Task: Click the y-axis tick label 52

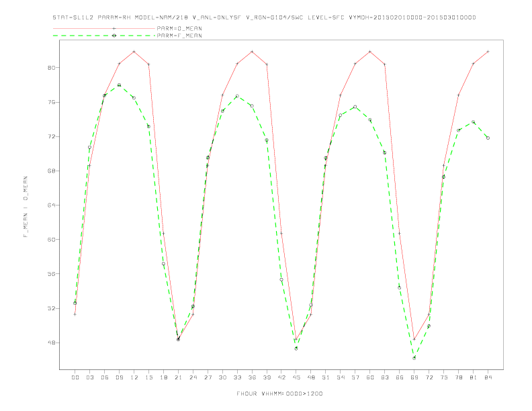Action: (51, 308)
